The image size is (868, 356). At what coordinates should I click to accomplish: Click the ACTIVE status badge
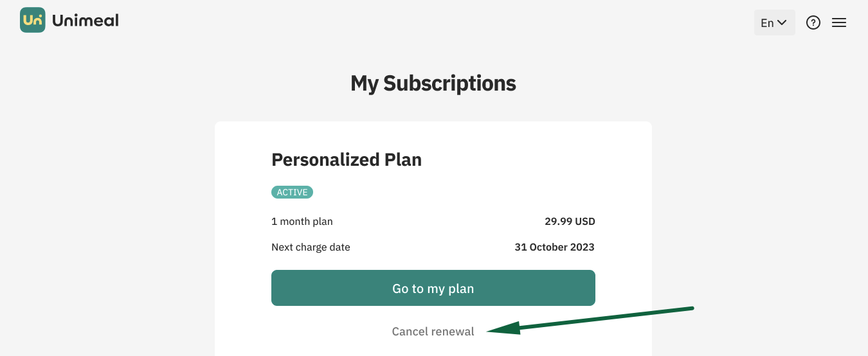[x=292, y=192]
